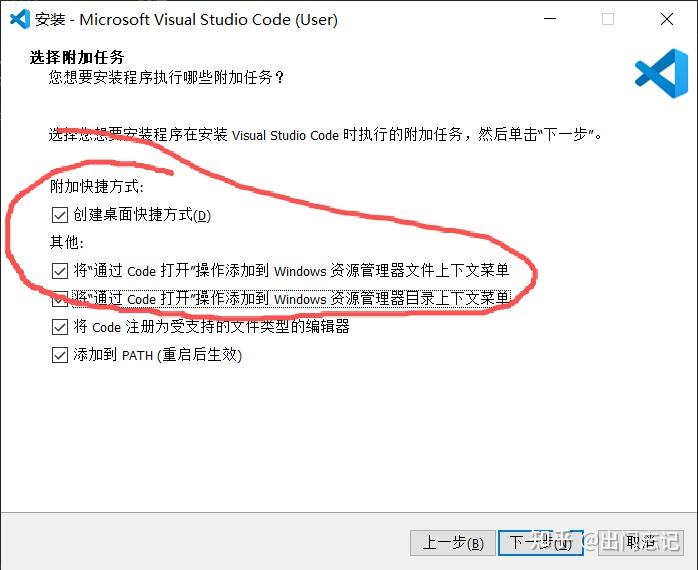Toggle 'Open with Code' file context menu checkbox
The height and width of the screenshot is (570, 698).
click(60, 271)
